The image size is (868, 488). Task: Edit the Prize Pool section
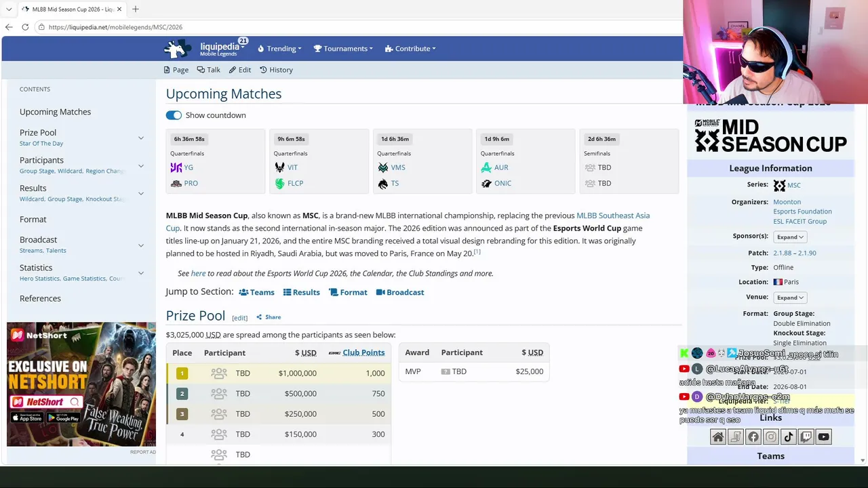pos(239,318)
